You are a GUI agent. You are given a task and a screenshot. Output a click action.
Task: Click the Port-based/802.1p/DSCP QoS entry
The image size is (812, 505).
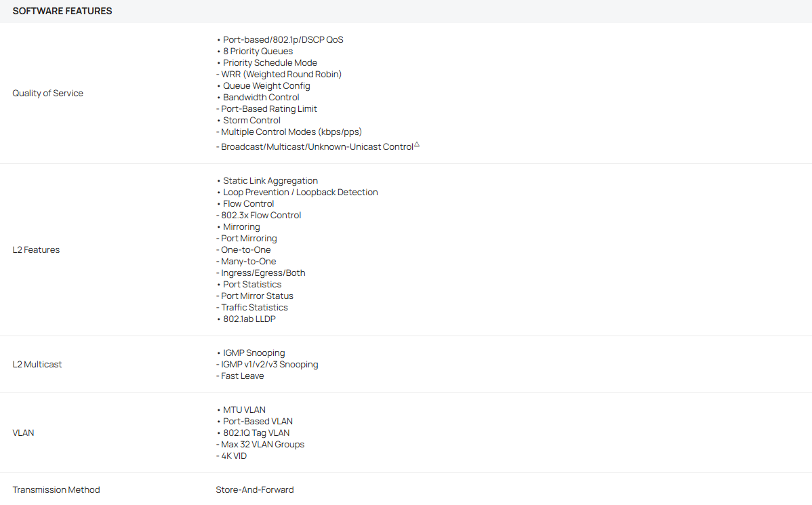pos(283,39)
